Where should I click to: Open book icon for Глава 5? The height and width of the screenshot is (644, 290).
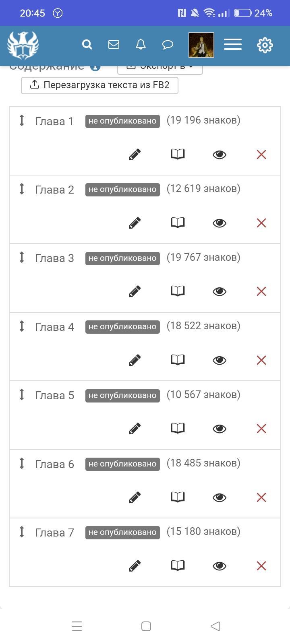(x=178, y=428)
